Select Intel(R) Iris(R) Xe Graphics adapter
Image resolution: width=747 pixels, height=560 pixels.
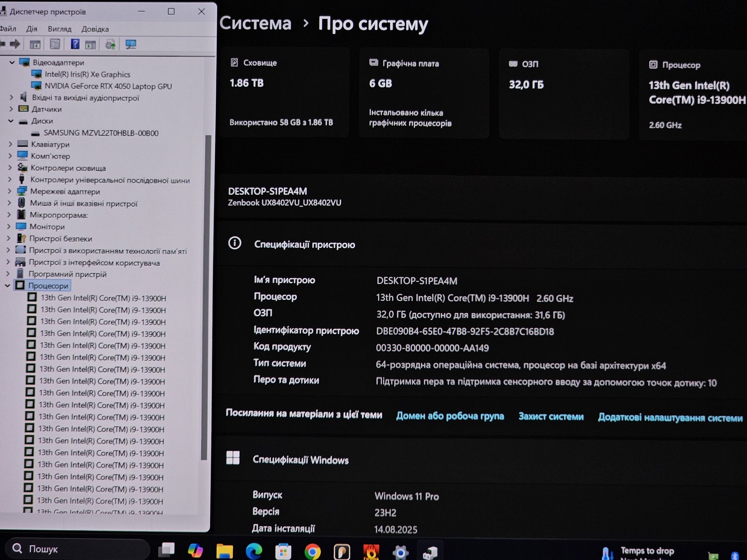pyautogui.click(x=87, y=74)
